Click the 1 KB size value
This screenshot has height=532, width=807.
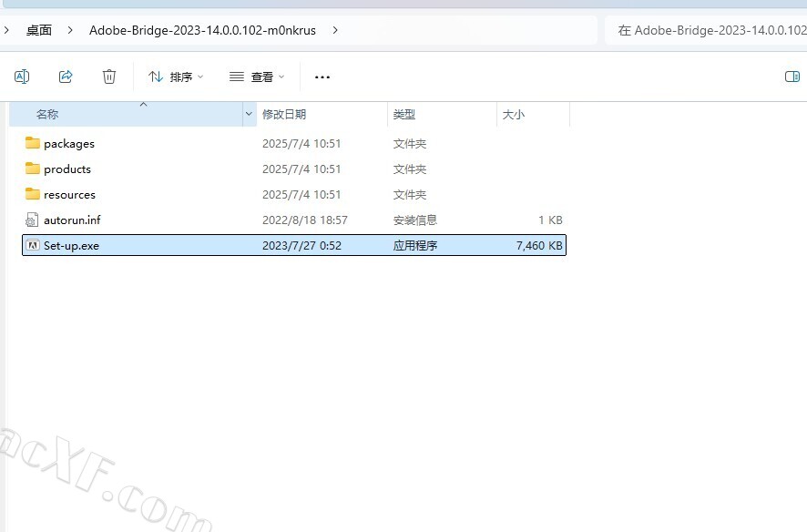click(550, 220)
